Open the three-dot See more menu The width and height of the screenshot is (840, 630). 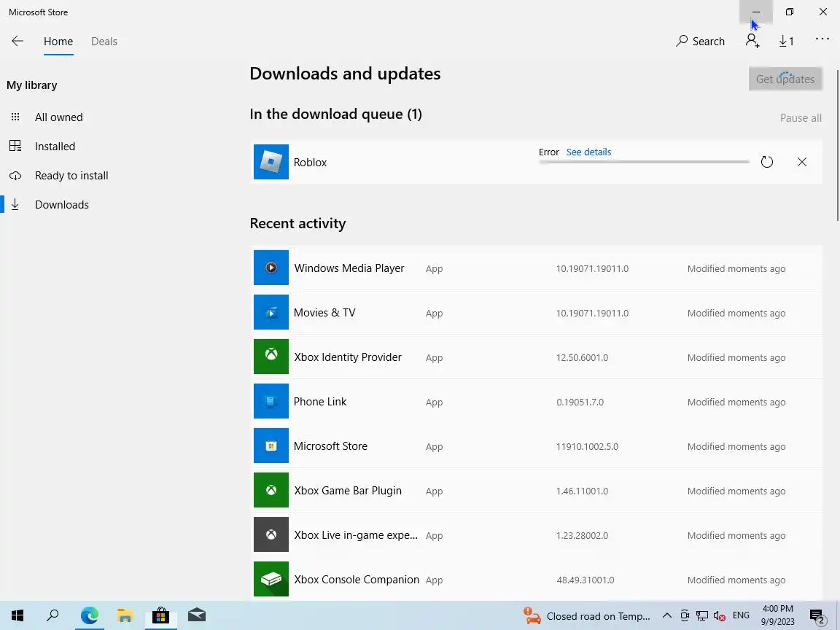822,39
